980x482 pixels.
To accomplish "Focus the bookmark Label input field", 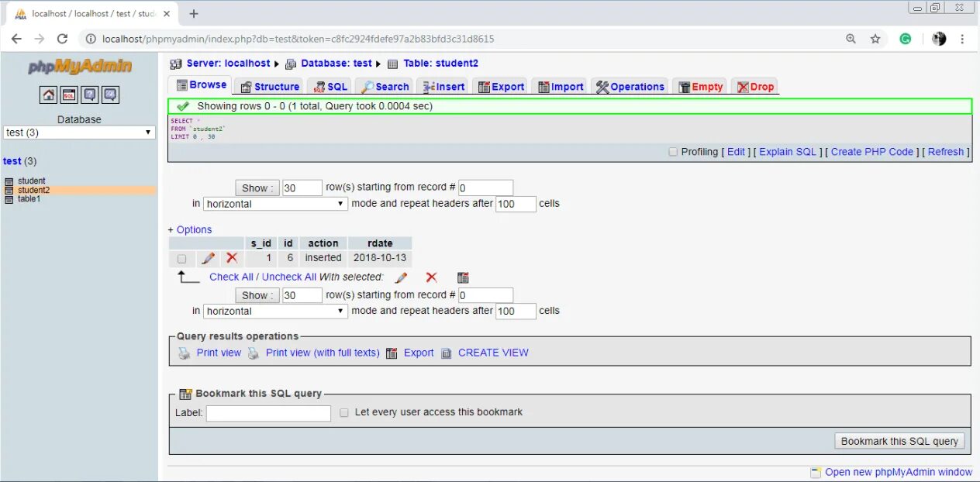I will pos(268,414).
